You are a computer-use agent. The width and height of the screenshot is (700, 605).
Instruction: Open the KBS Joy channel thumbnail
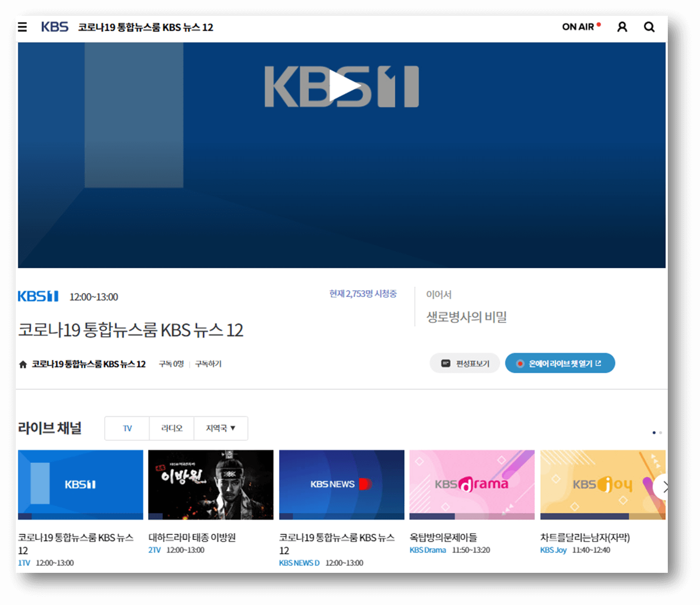coord(602,485)
